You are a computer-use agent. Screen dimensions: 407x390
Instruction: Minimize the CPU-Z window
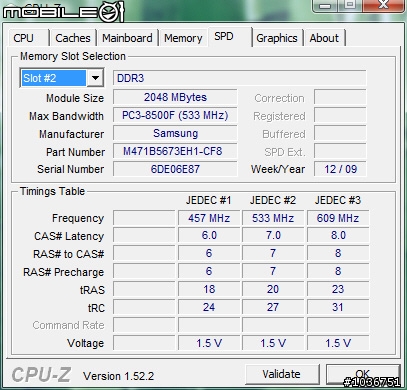[326, 5]
